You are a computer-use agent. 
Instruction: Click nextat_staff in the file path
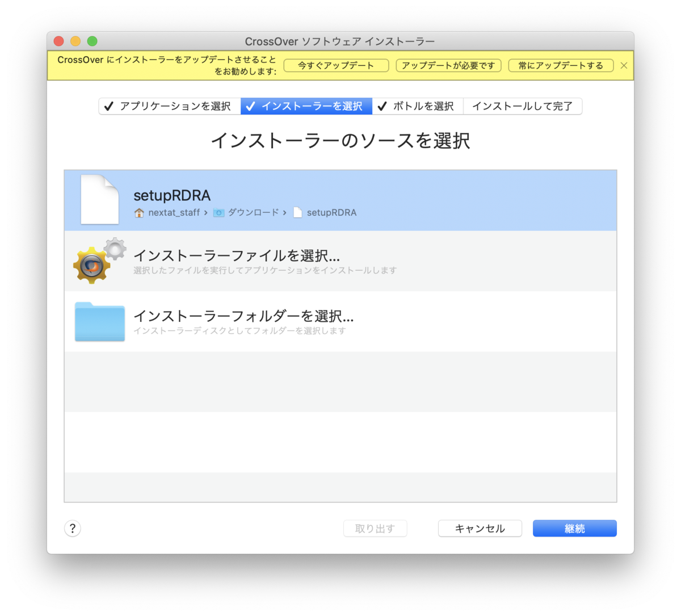point(174,212)
